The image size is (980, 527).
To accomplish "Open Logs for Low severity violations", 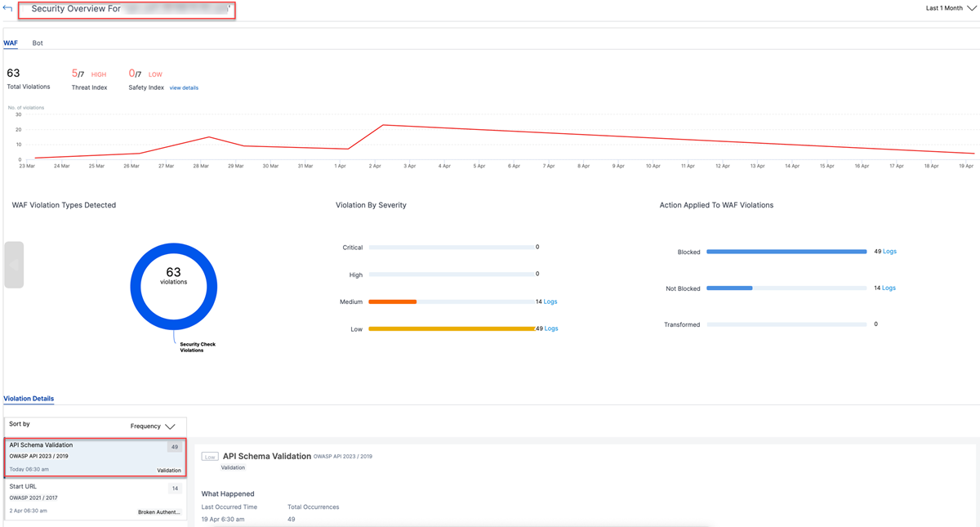I will pos(551,328).
